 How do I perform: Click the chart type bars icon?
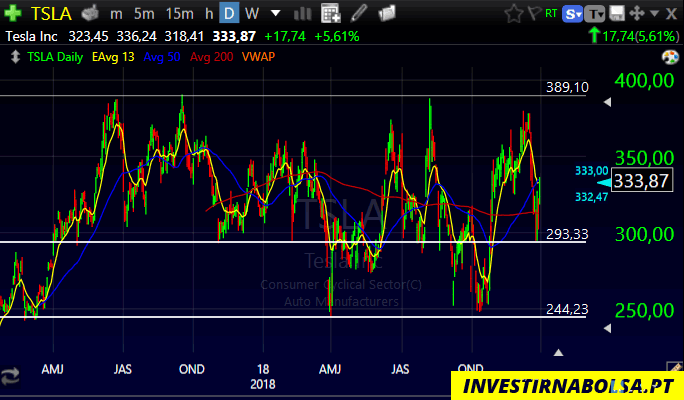coord(302,14)
